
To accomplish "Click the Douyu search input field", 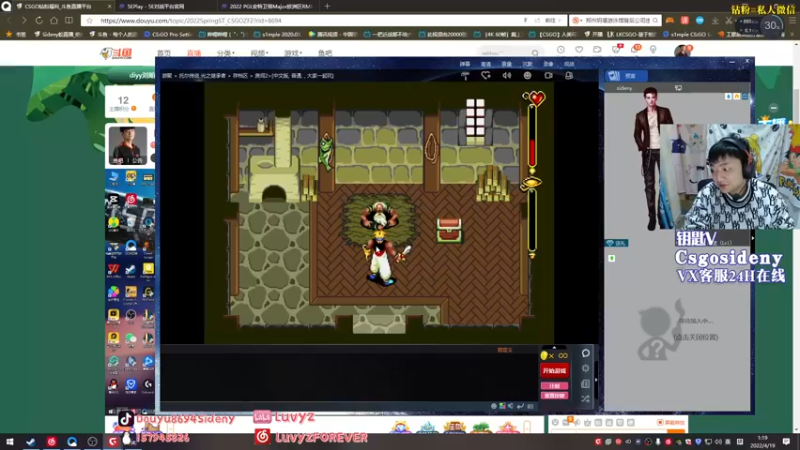I will [504, 53].
